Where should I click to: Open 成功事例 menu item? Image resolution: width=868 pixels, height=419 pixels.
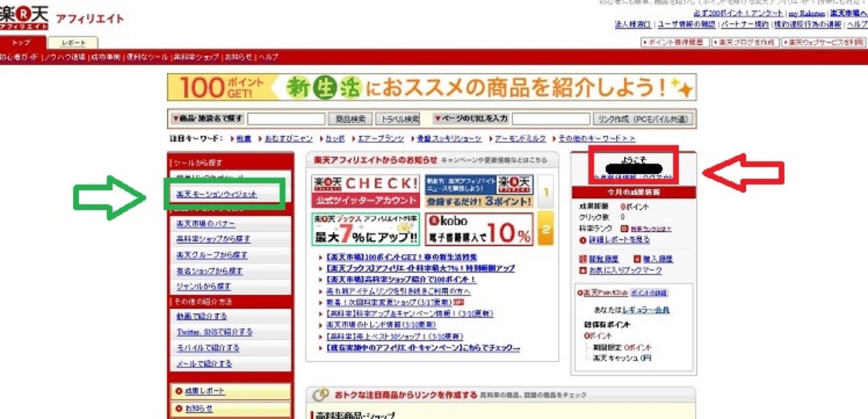pos(106,57)
